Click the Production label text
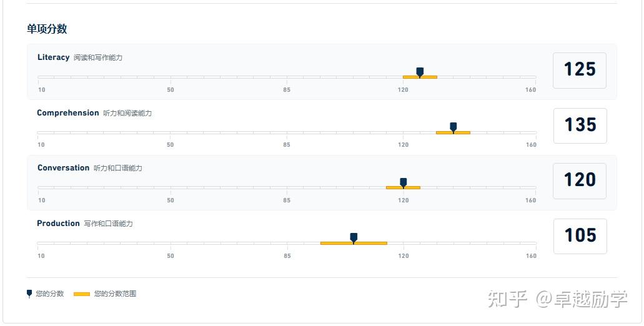 click(x=58, y=224)
